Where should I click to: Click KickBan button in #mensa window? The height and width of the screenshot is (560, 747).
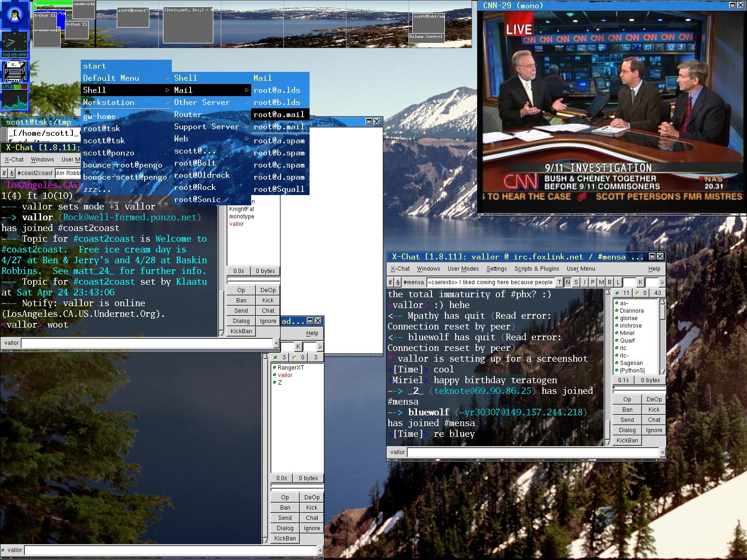(627, 441)
